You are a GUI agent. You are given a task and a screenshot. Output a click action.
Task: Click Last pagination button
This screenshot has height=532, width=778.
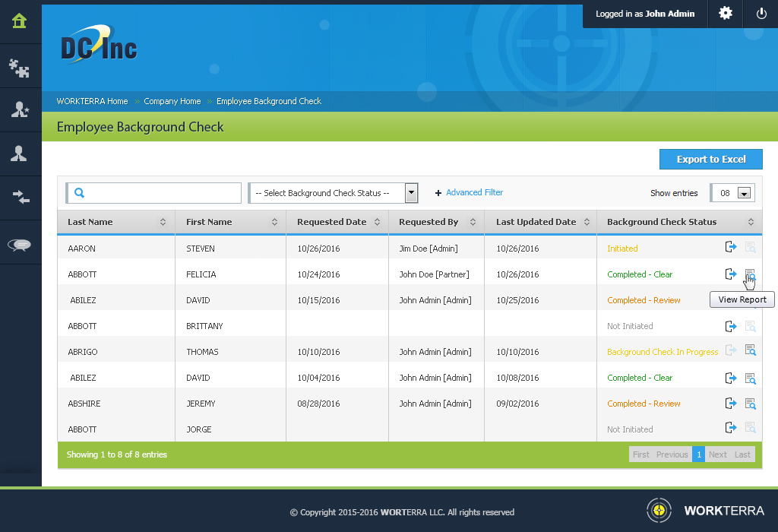[x=742, y=454]
